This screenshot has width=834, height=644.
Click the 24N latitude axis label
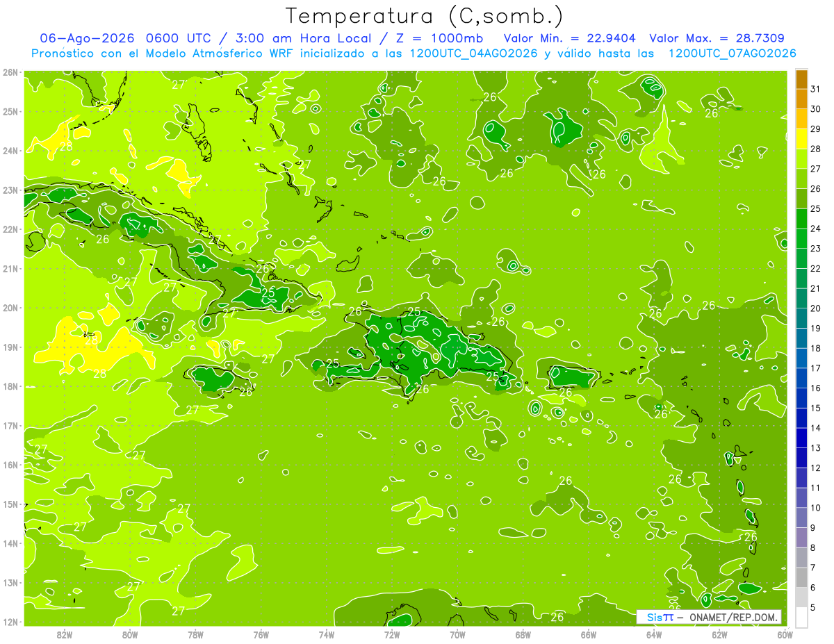point(10,150)
